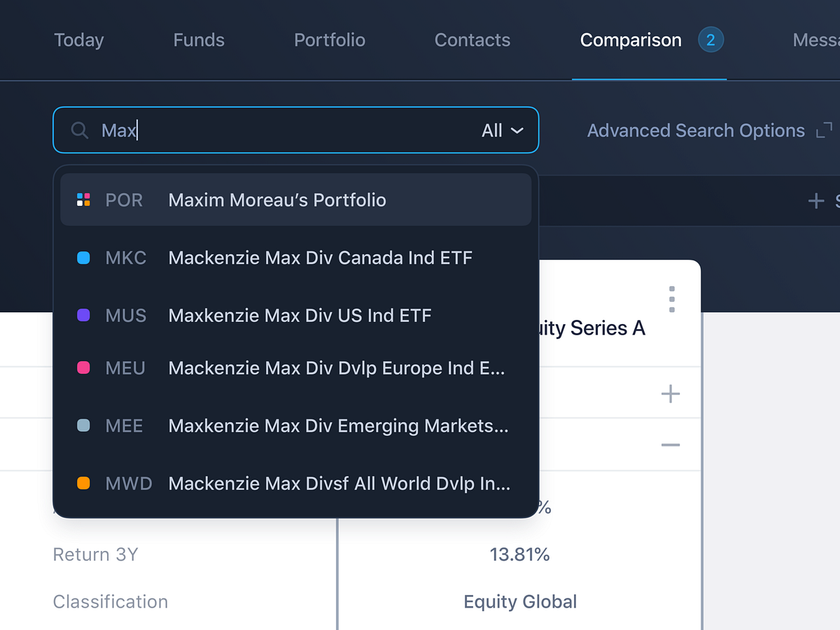Open the three-dot menu on fund card
840x630 pixels.
672,299
